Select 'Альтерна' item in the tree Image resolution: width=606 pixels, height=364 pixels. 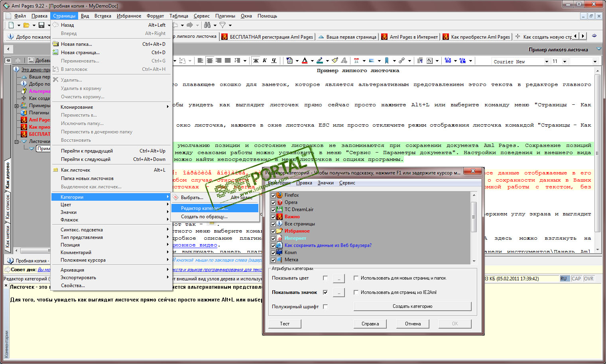39,91
